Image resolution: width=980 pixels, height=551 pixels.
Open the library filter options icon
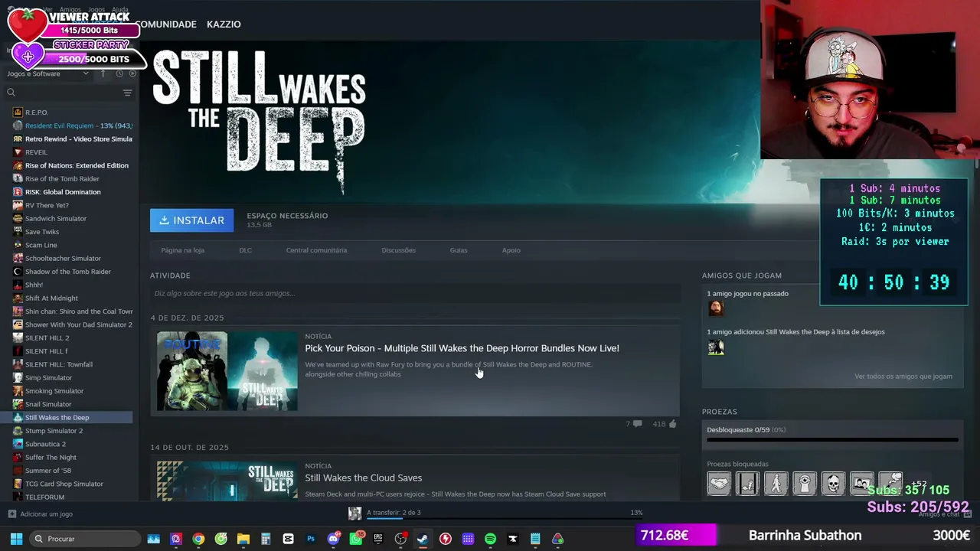(x=127, y=93)
